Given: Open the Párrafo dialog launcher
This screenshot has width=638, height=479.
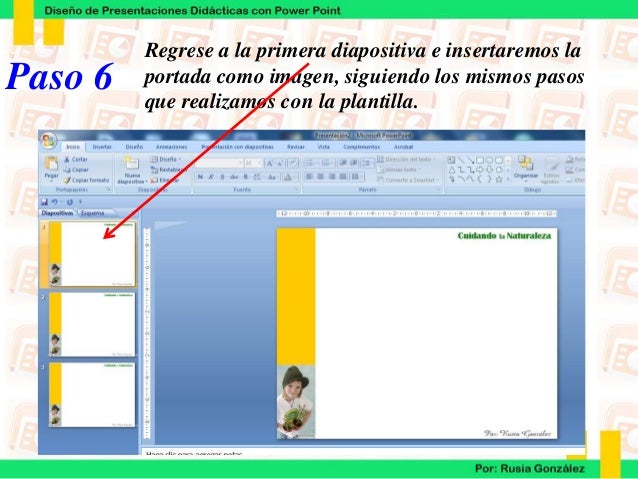Looking at the screenshot, I should coord(438,190).
